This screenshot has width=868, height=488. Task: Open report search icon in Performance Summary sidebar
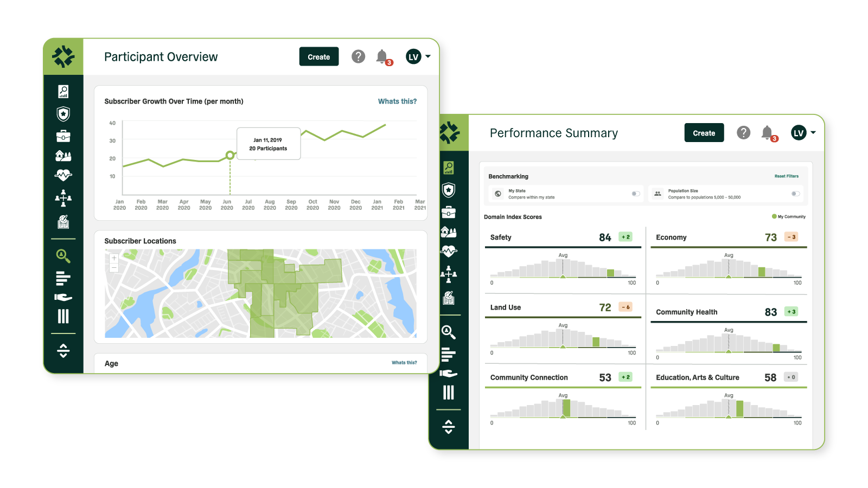click(449, 168)
